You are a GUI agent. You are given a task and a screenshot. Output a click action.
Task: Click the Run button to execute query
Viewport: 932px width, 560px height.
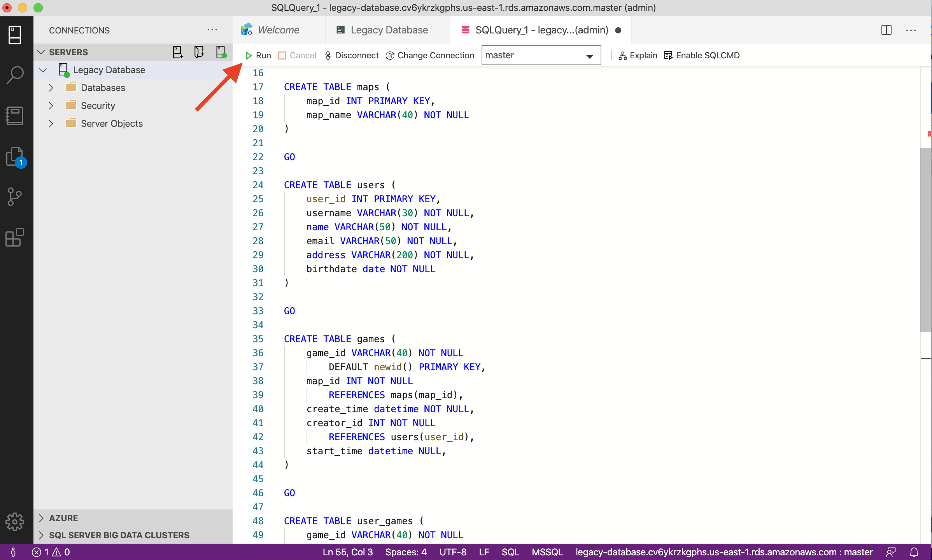pos(259,55)
